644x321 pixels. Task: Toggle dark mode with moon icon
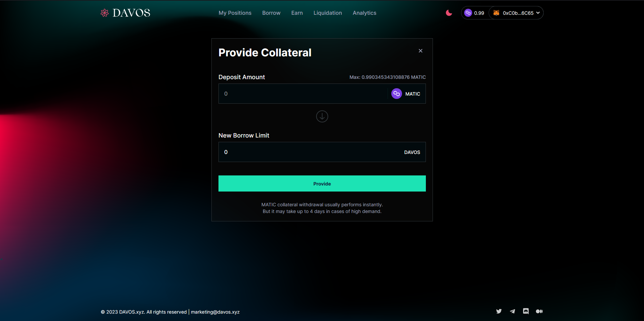449,13
